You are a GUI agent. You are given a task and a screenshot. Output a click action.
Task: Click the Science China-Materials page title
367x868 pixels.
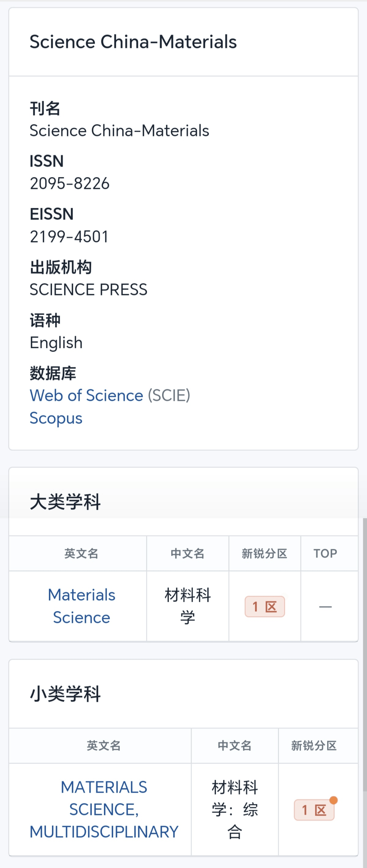coord(133,42)
